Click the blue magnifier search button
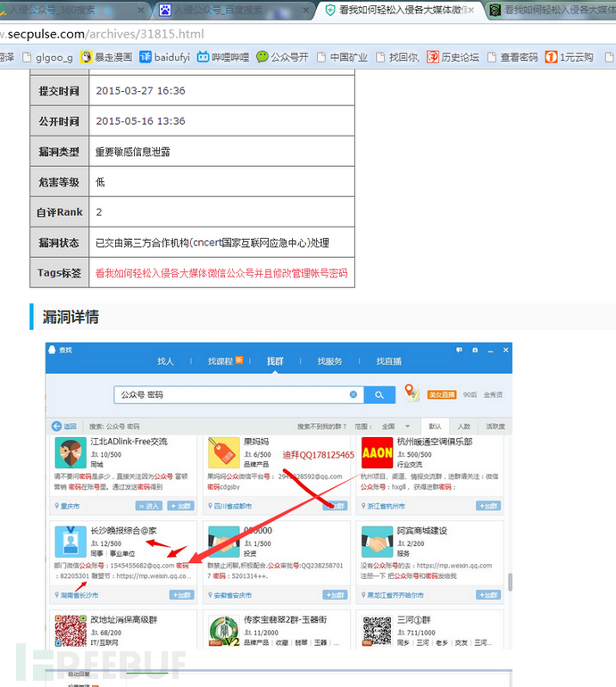This screenshot has width=616, height=687. tap(379, 394)
